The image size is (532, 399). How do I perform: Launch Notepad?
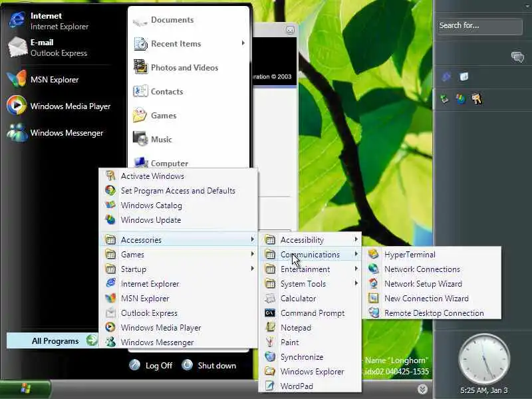[x=310, y=327]
